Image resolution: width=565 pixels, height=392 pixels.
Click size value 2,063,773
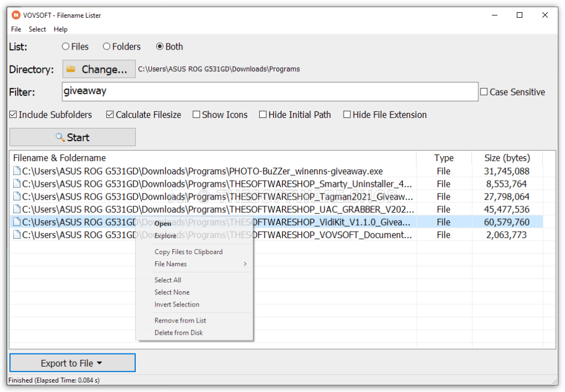[507, 235]
